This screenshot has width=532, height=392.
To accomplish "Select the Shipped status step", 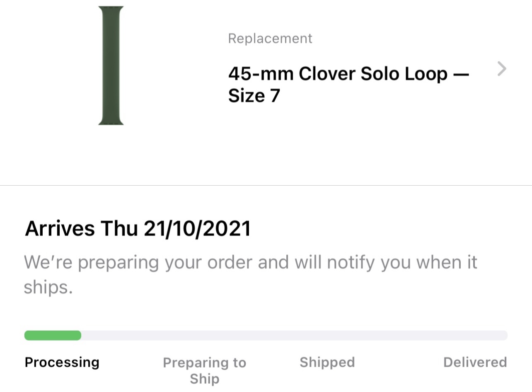I will tap(327, 362).
